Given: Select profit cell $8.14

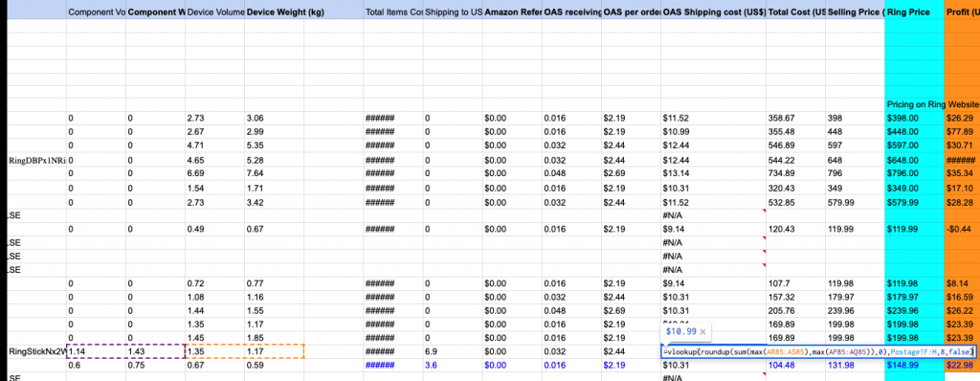Looking at the screenshot, I should [x=962, y=283].
